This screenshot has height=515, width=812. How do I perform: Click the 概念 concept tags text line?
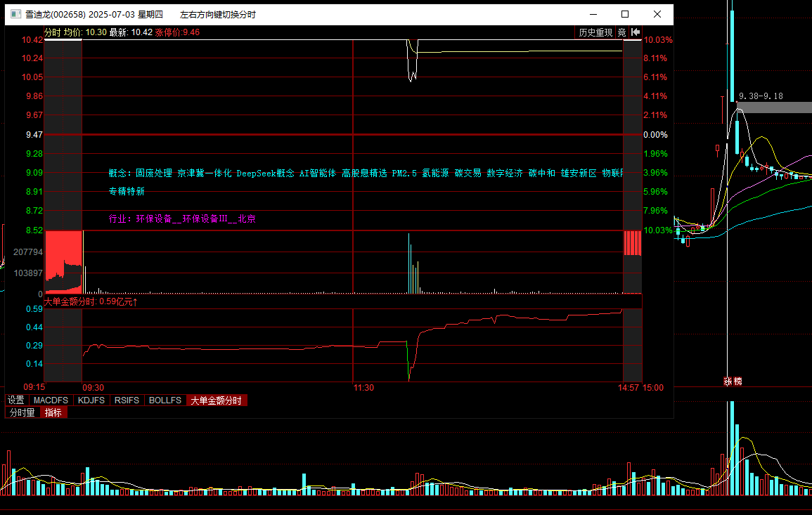tap(366, 173)
